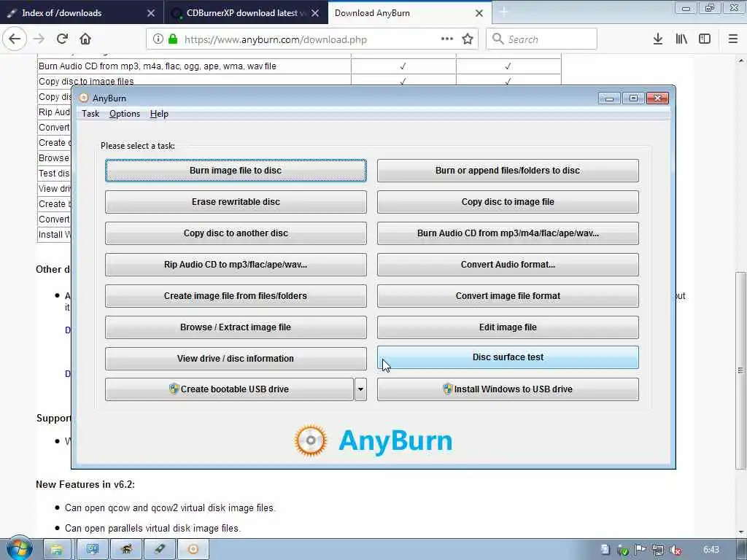Open AnyBurn Help menu
This screenshot has width=747, height=560.
click(x=159, y=114)
